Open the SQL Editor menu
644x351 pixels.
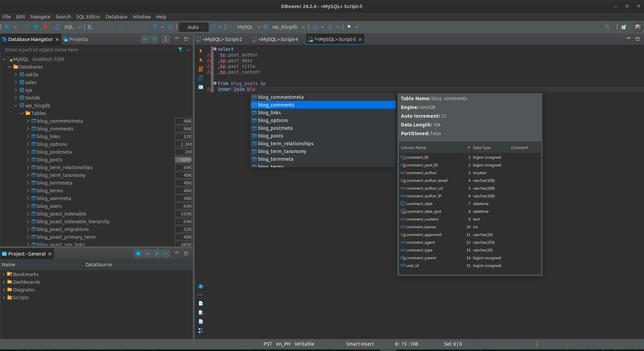(x=88, y=16)
